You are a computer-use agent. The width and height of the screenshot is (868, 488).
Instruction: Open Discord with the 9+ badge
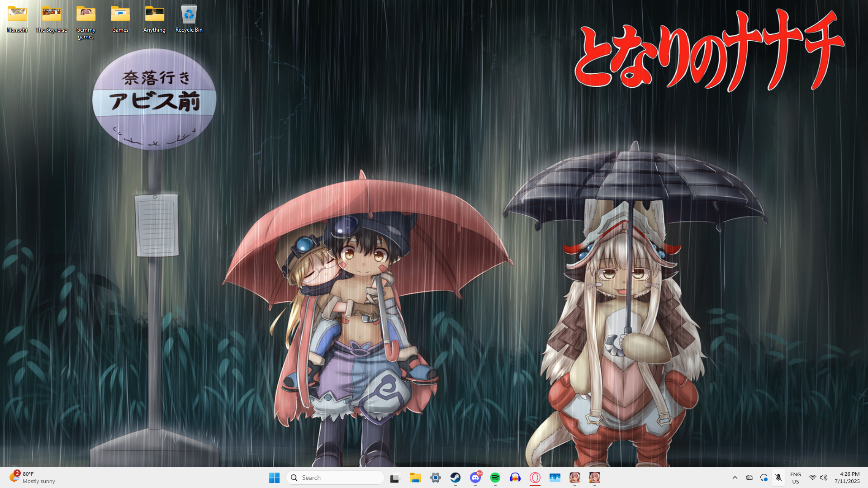pyautogui.click(x=475, y=478)
